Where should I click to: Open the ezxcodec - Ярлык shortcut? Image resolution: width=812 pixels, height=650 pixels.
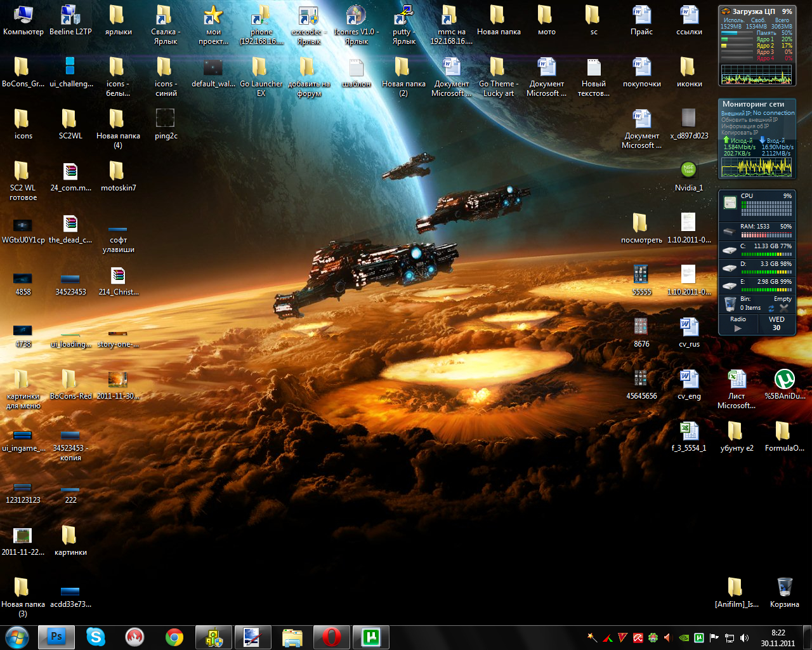309,25
